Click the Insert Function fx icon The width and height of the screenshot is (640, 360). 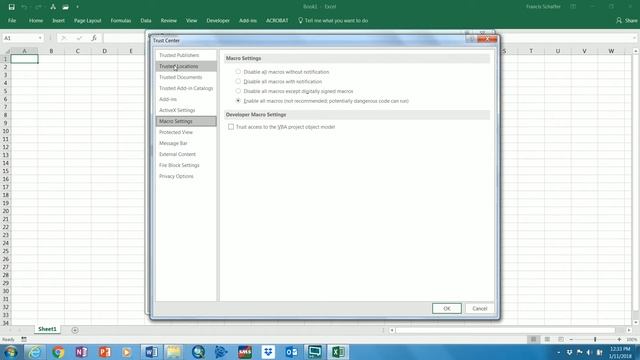tap(93, 38)
